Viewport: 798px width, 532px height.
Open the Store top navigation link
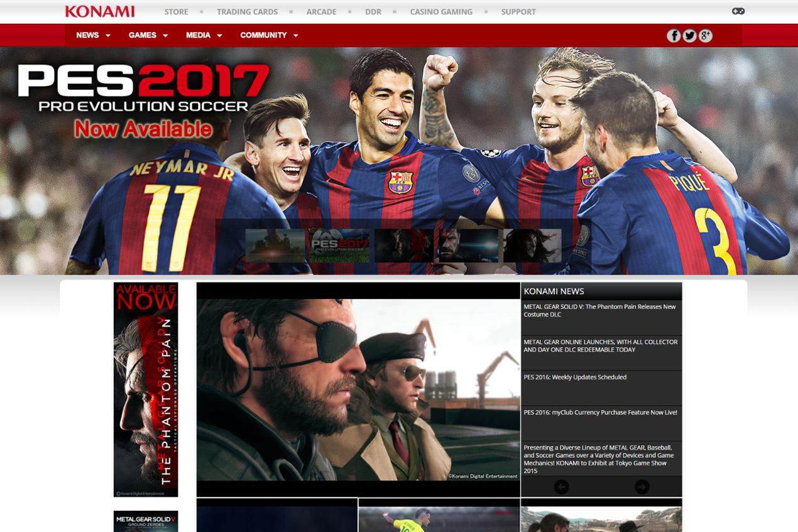click(x=176, y=12)
